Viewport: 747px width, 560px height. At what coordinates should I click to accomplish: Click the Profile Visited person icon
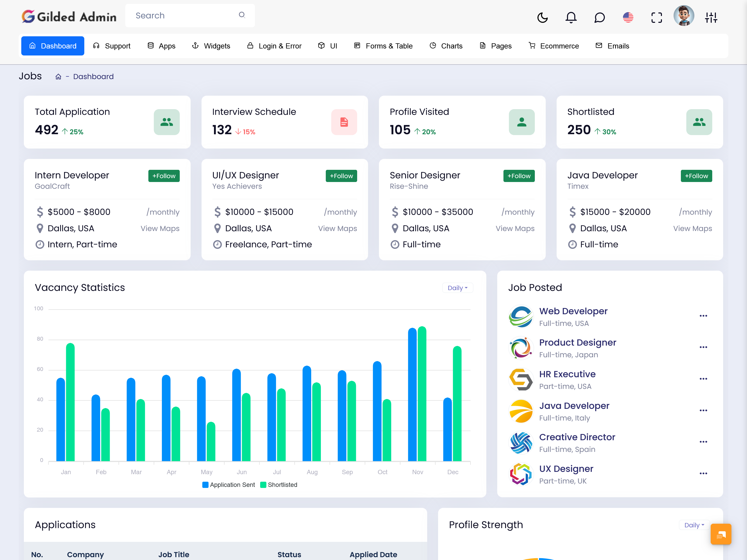[521, 122]
